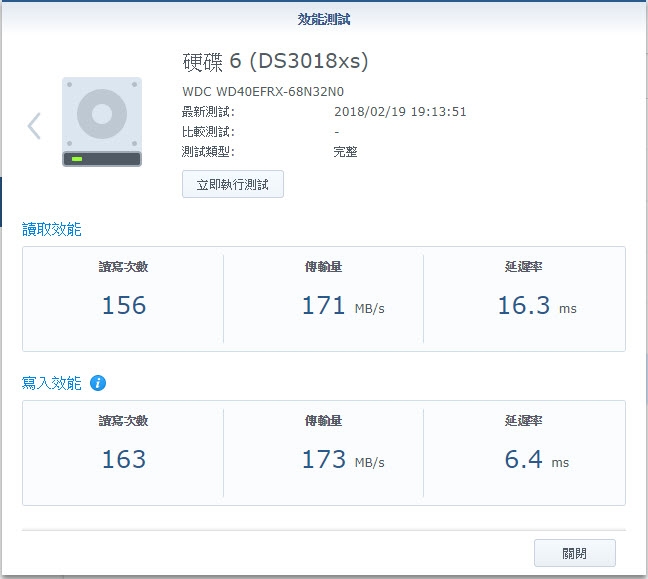This screenshot has height=579, width=648.
Task: Select the heading 硬碟 6 (DS3018xs)
Action: [x=275, y=61]
